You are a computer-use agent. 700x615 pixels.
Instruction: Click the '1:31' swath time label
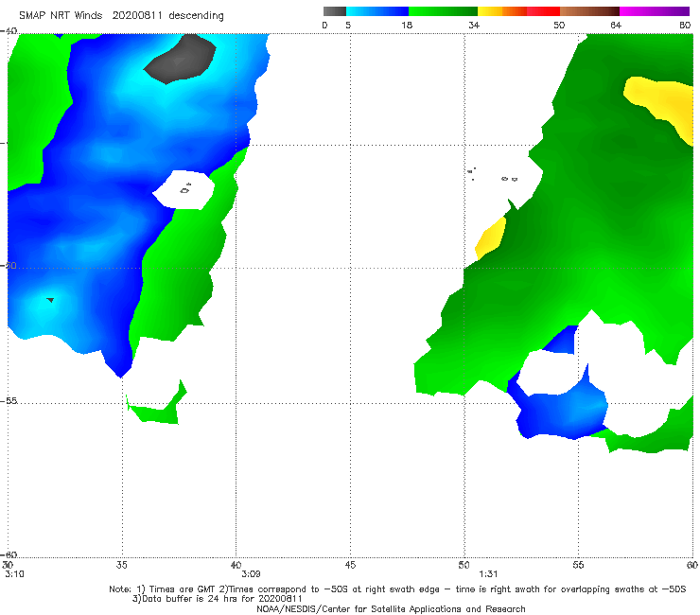click(x=488, y=574)
